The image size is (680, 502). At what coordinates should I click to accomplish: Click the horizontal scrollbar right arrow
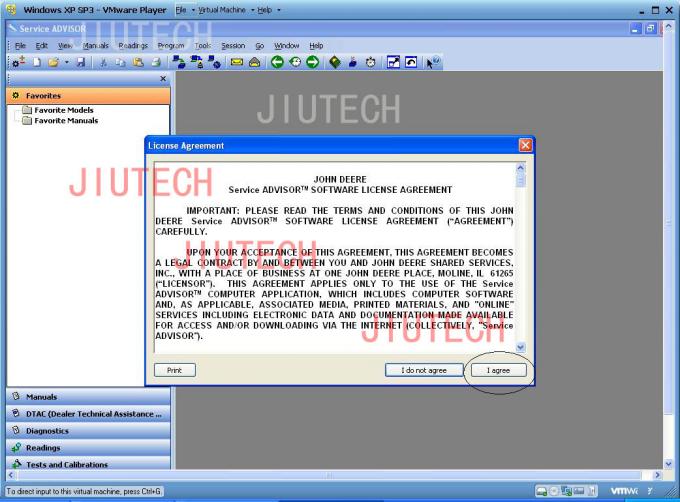click(658, 475)
